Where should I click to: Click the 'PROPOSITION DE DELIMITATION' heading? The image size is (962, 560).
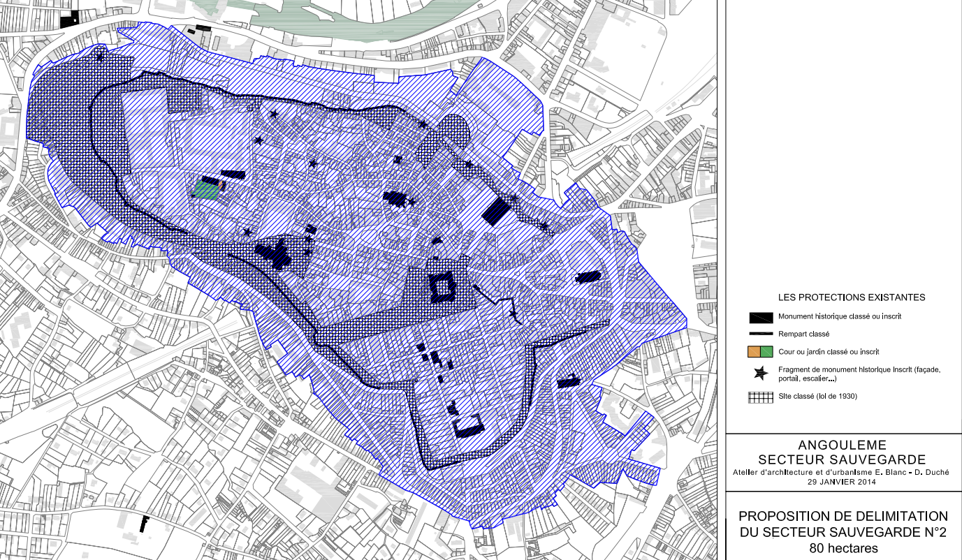point(843,517)
